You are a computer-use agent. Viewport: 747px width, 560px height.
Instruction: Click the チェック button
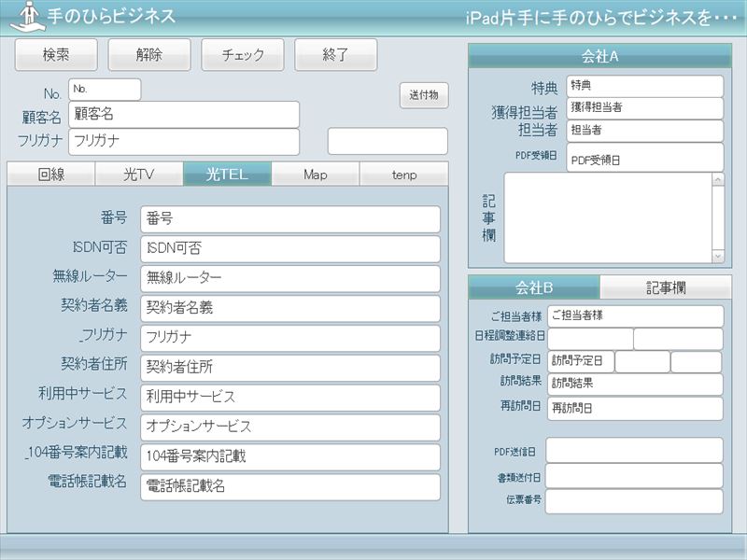243,55
